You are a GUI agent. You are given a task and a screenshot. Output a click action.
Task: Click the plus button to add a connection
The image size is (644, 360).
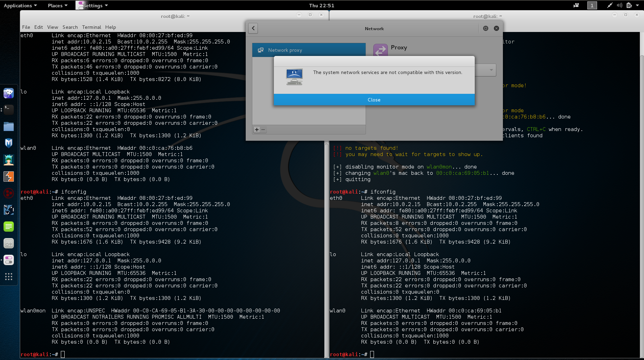tap(257, 130)
